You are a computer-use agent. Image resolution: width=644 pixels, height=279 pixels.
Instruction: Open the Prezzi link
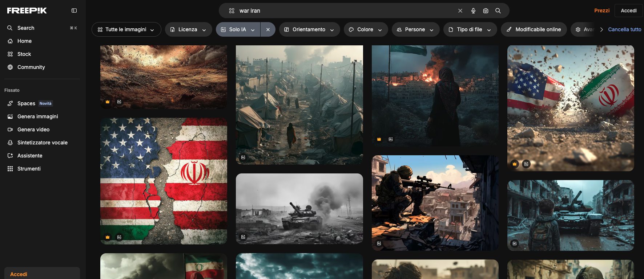602,11
